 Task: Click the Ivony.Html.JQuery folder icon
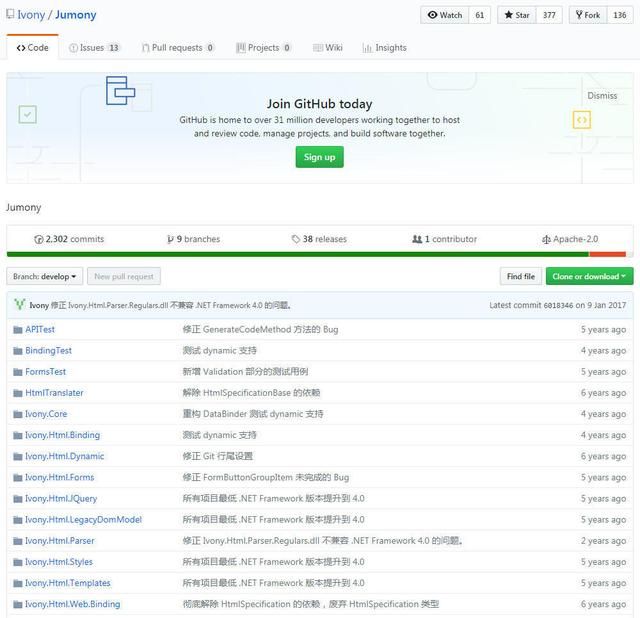click(18, 499)
